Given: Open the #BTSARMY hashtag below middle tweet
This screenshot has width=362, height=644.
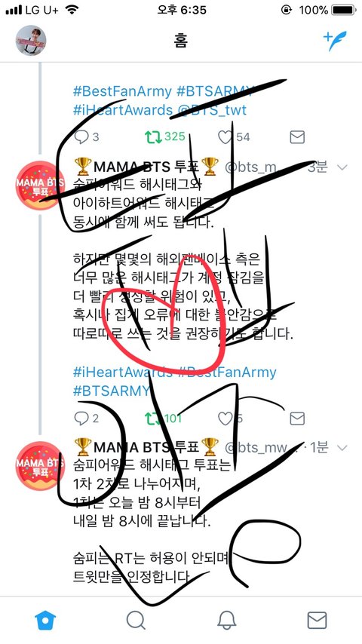Looking at the screenshot, I should 112,391.
